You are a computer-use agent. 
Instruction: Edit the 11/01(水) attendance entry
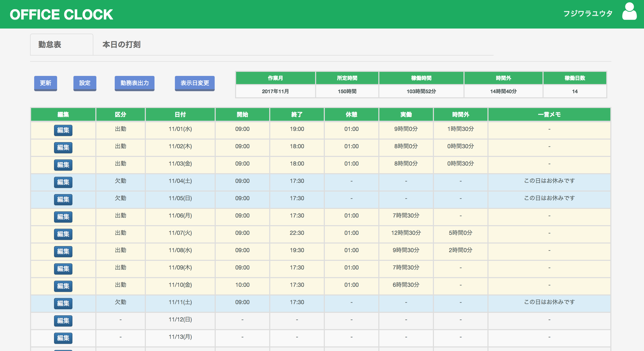[x=63, y=130]
